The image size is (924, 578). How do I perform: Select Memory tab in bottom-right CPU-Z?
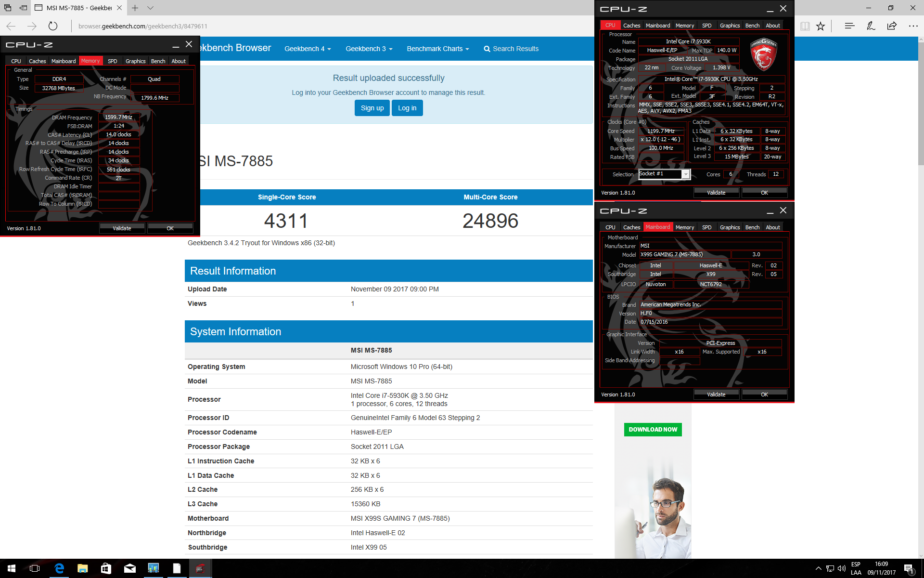tap(684, 227)
